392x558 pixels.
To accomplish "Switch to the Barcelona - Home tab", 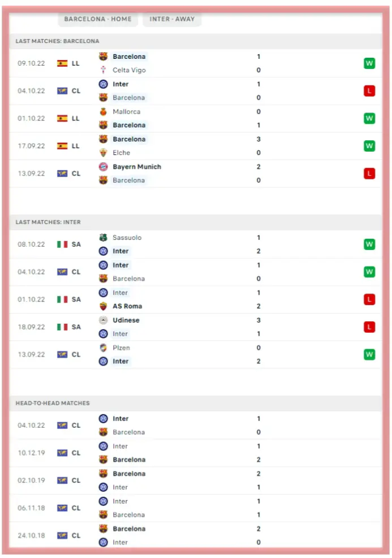I will point(97,19).
